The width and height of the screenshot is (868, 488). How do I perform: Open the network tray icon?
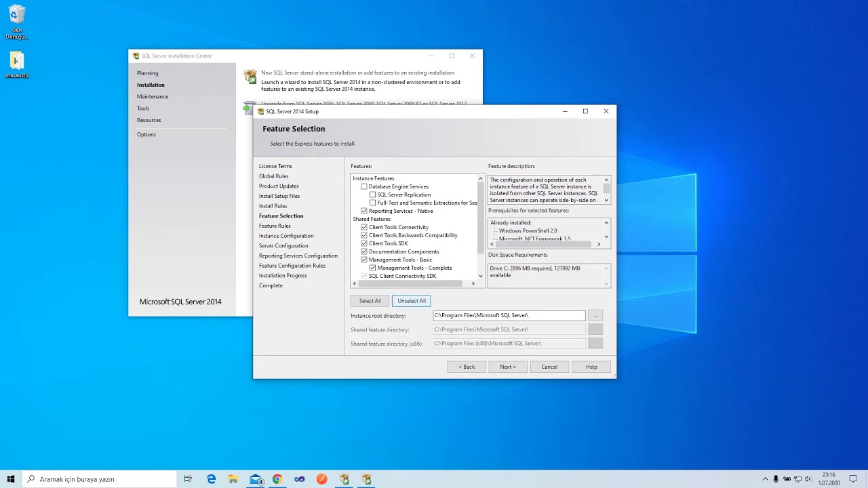pos(797,479)
